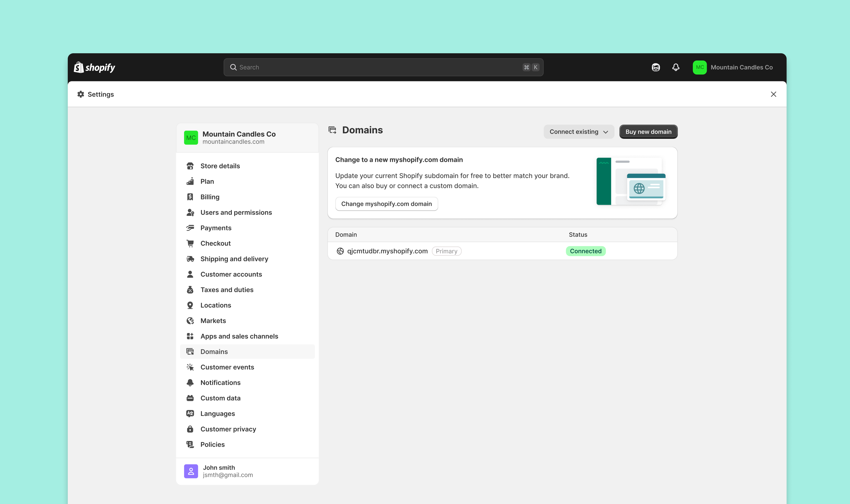Click the Primary badge
This screenshot has width=850, height=504.
click(446, 251)
